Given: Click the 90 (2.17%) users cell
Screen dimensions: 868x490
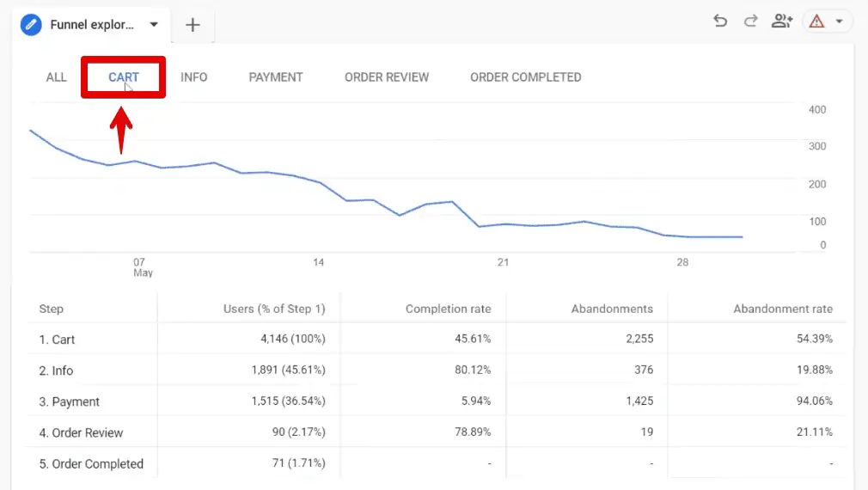Looking at the screenshot, I should (x=298, y=432).
